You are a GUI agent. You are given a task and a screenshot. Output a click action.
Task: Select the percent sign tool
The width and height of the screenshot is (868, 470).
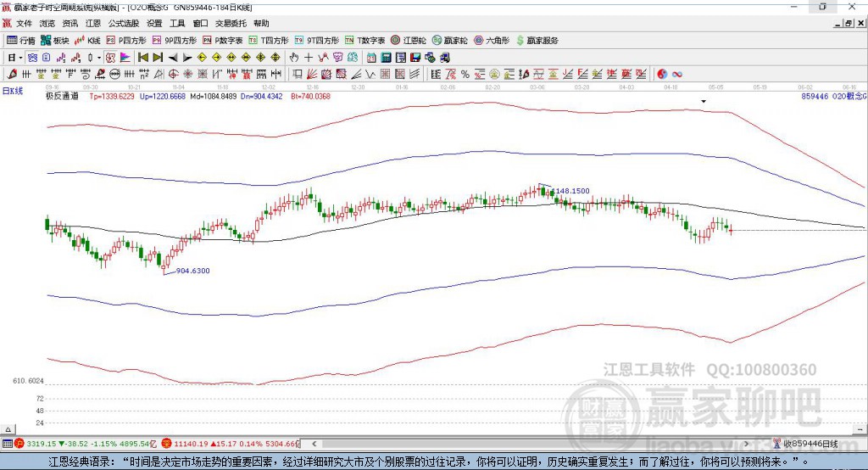(x=465, y=75)
